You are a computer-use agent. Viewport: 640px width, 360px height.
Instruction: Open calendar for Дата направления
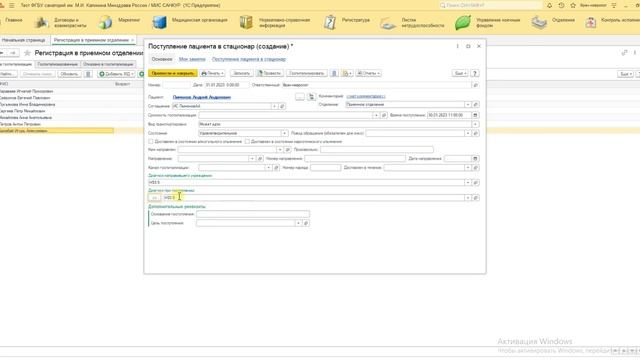click(475, 158)
